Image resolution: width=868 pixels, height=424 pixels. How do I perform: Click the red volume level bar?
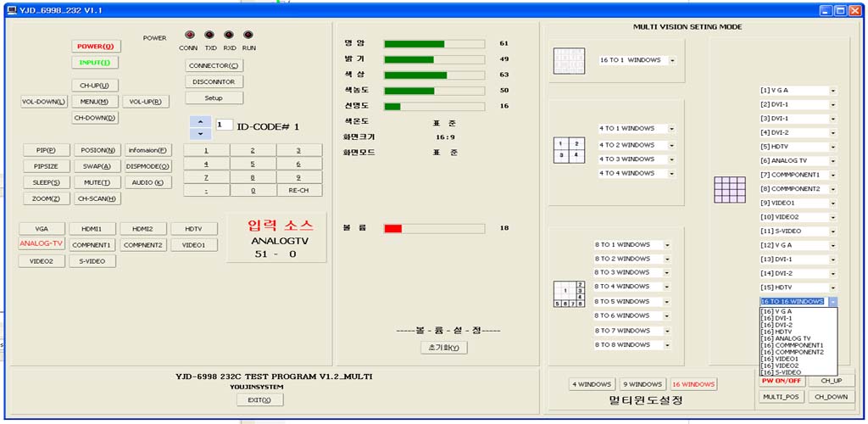pyautogui.click(x=393, y=228)
